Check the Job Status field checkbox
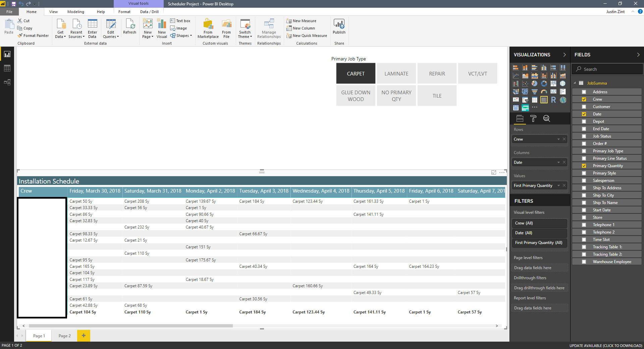 (584, 136)
